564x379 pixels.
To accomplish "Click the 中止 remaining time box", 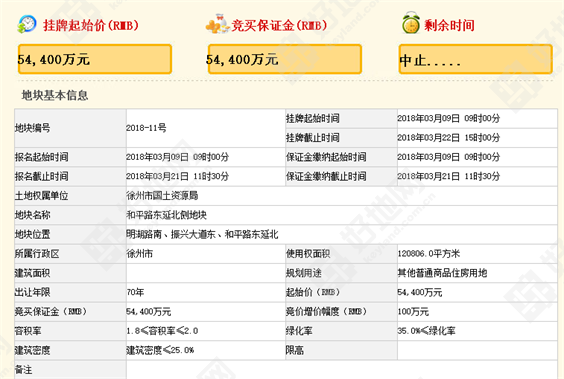I will pos(476,59).
